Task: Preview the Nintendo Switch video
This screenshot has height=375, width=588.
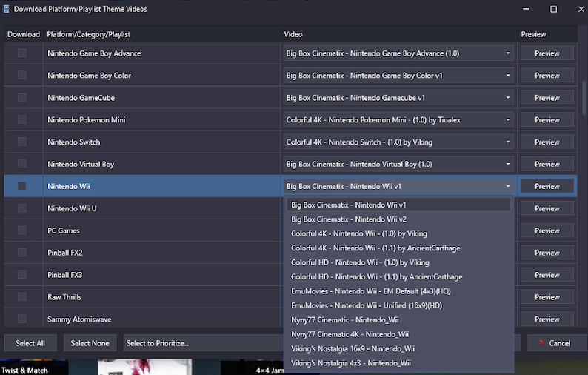Action: pos(547,142)
